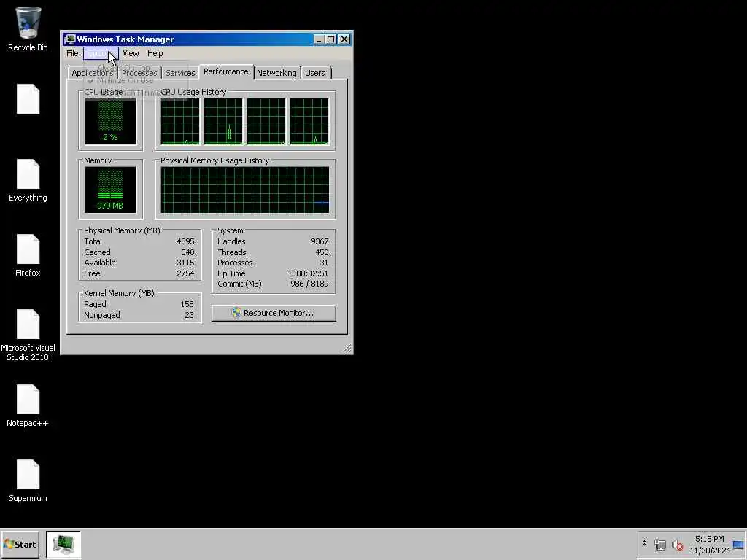Click the Processes count 31
The height and width of the screenshot is (560, 747).
pyautogui.click(x=324, y=262)
